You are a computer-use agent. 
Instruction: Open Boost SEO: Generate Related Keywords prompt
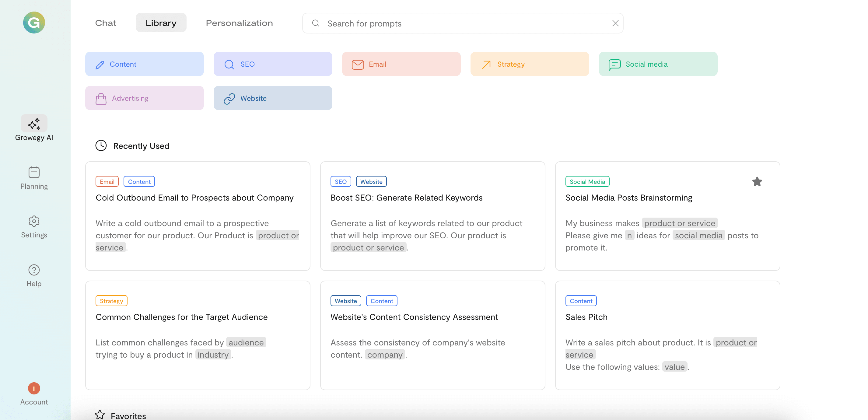[x=433, y=216]
